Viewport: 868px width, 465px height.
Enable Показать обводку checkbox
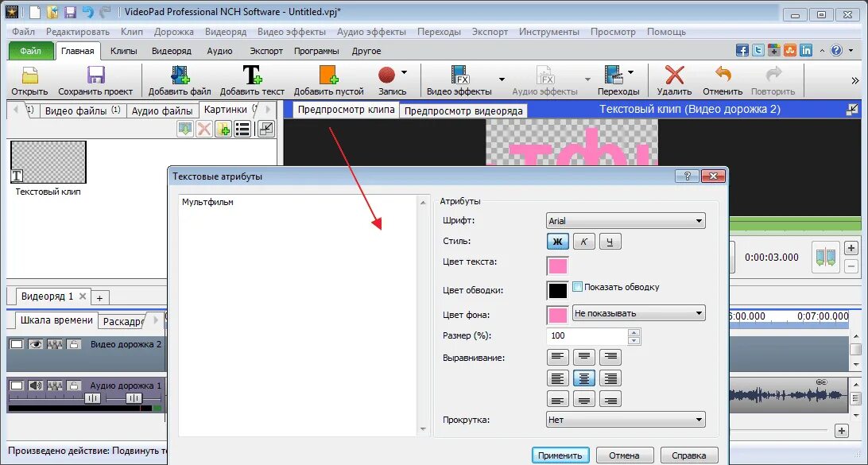coord(577,287)
